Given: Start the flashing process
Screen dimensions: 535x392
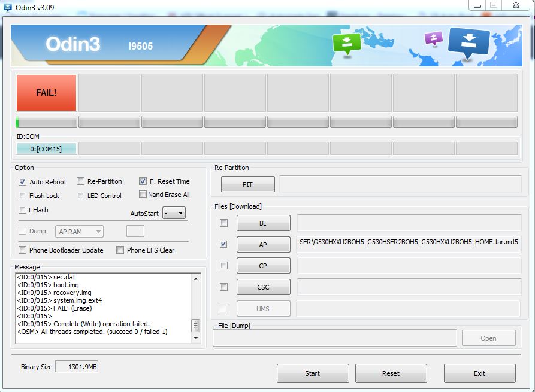Looking at the screenshot, I should 313,373.
